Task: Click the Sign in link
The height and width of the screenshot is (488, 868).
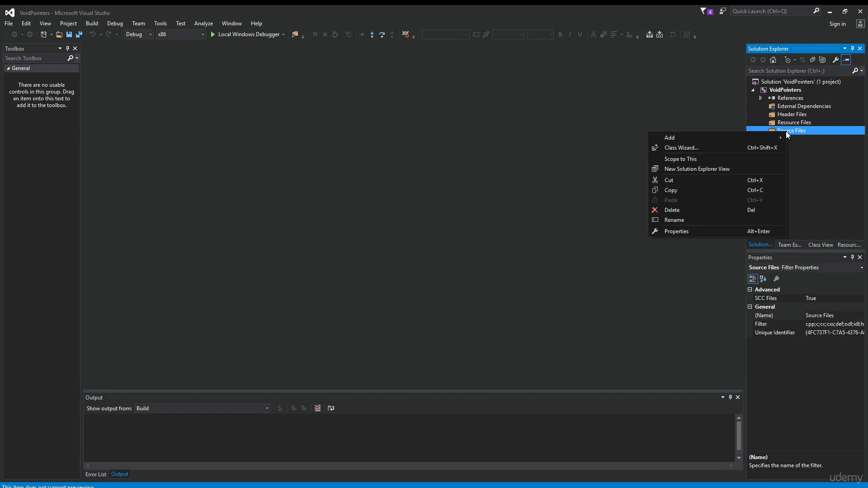Action: (x=837, y=24)
